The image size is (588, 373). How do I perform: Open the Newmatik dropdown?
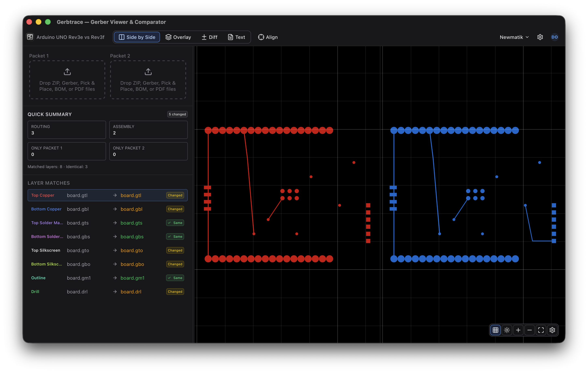pos(514,37)
